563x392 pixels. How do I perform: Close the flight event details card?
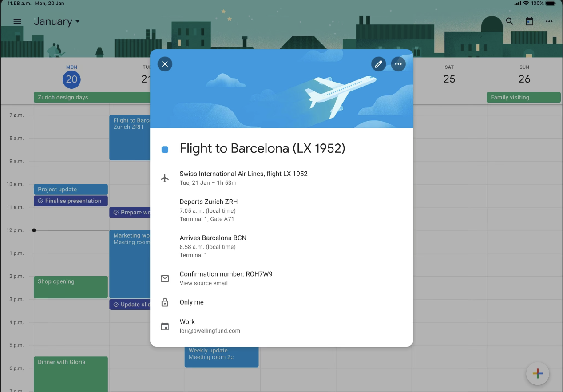pyautogui.click(x=165, y=64)
